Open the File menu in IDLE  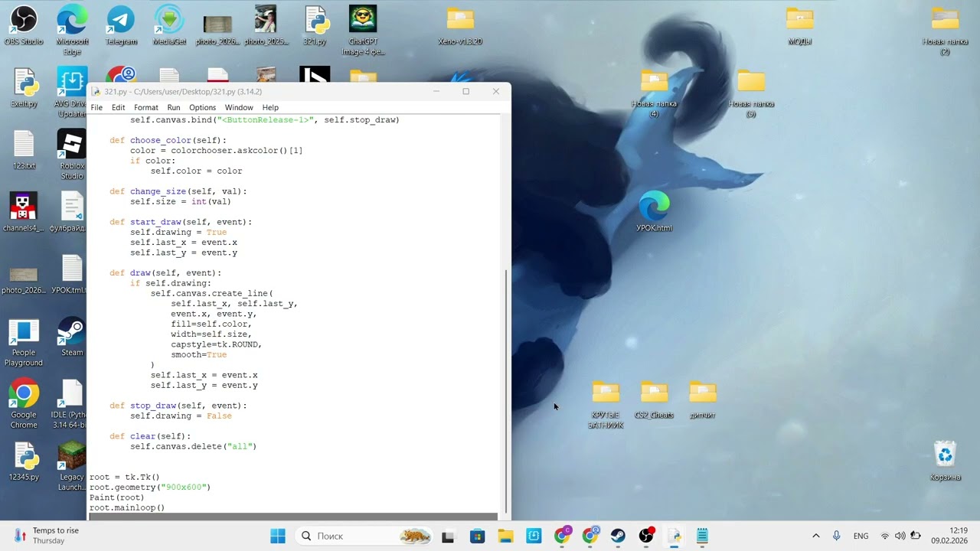pyautogui.click(x=96, y=108)
